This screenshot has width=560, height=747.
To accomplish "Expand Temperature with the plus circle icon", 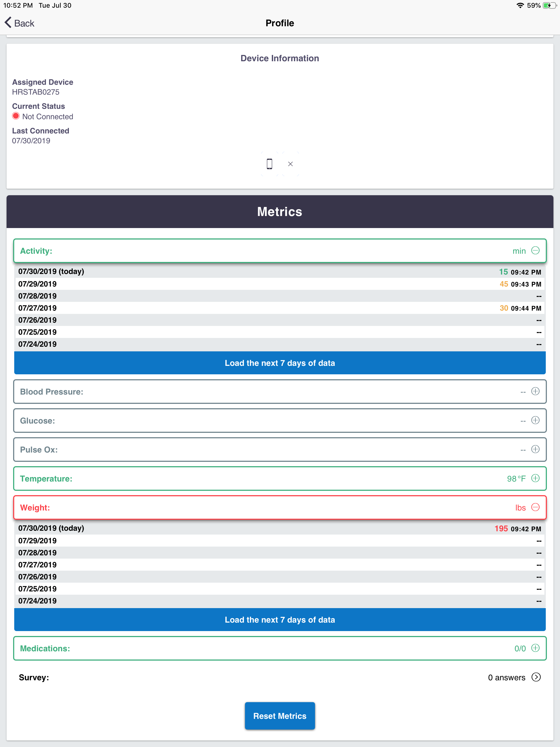I will [535, 478].
